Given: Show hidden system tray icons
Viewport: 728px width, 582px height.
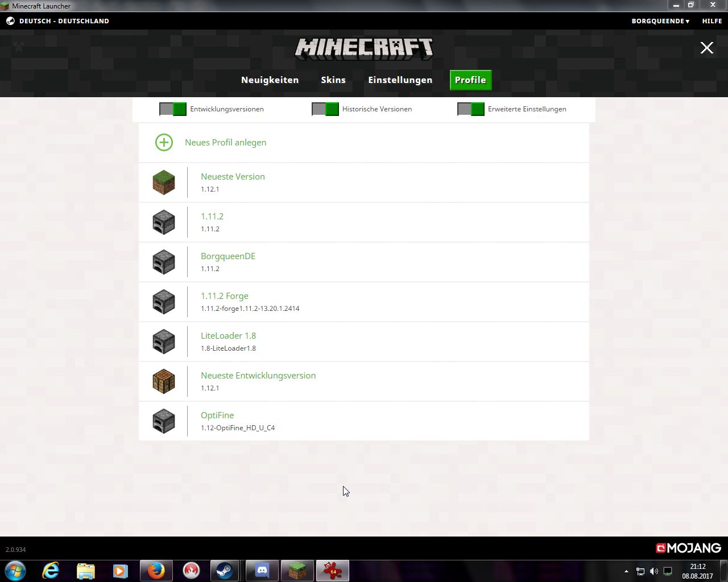Looking at the screenshot, I should pos(626,571).
